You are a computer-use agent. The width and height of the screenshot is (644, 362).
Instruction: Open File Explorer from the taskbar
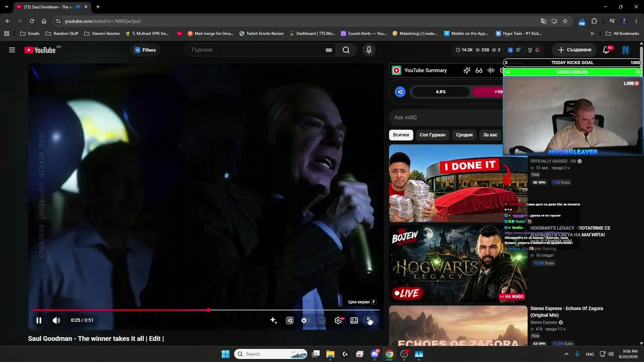[330, 354]
